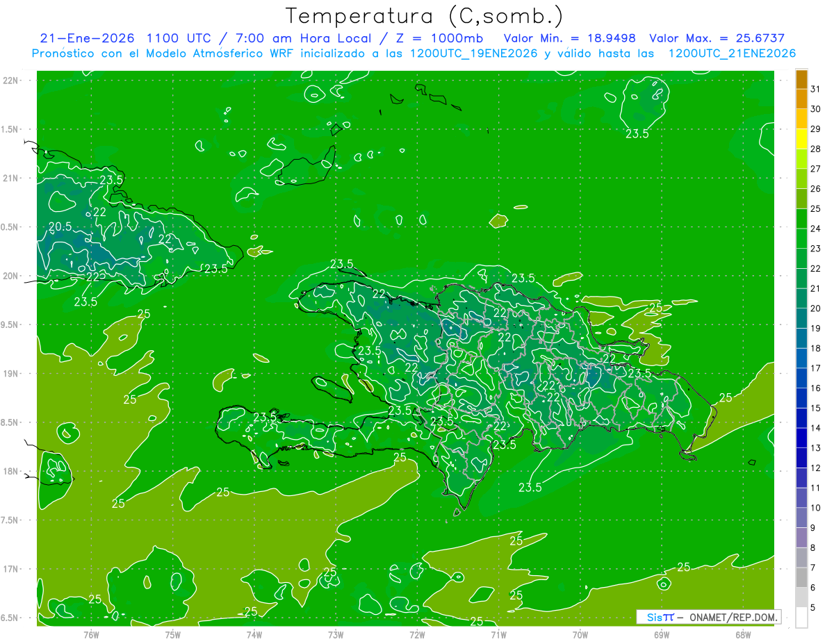
Task: Click colorbar value "5"
Action: point(813,607)
